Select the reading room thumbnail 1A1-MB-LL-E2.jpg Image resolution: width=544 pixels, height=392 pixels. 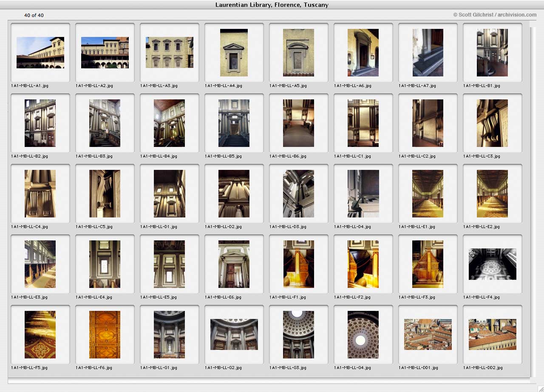coord(493,194)
